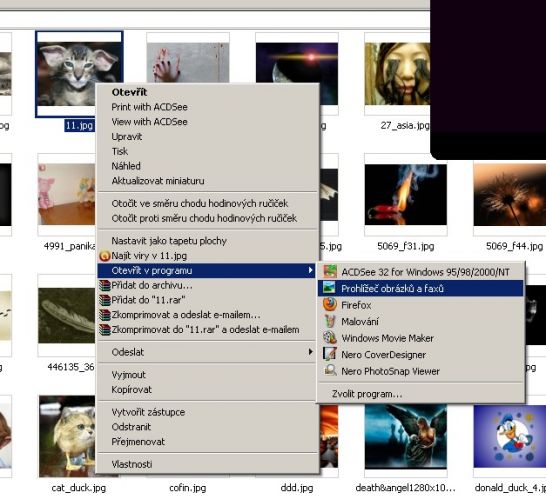This screenshot has height=499, width=546.
Task: Select View with ACDSee
Action: pyautogui.click(x=149, y=122)
